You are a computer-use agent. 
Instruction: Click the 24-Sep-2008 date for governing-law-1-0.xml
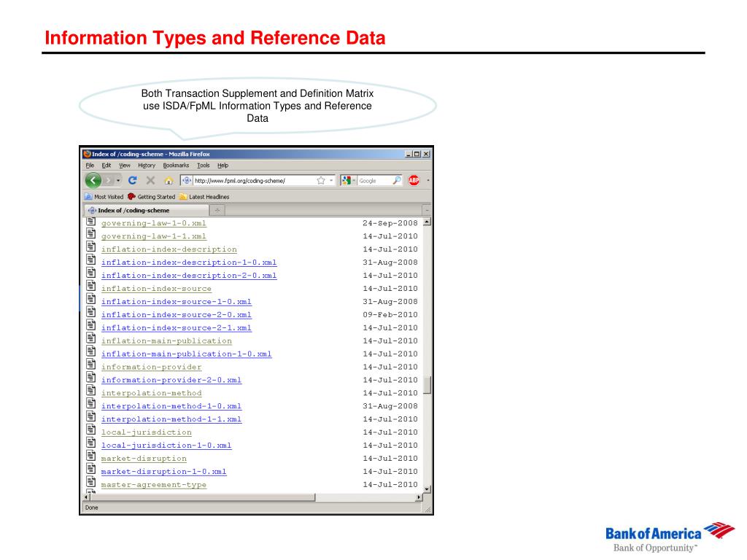[390, 223]
